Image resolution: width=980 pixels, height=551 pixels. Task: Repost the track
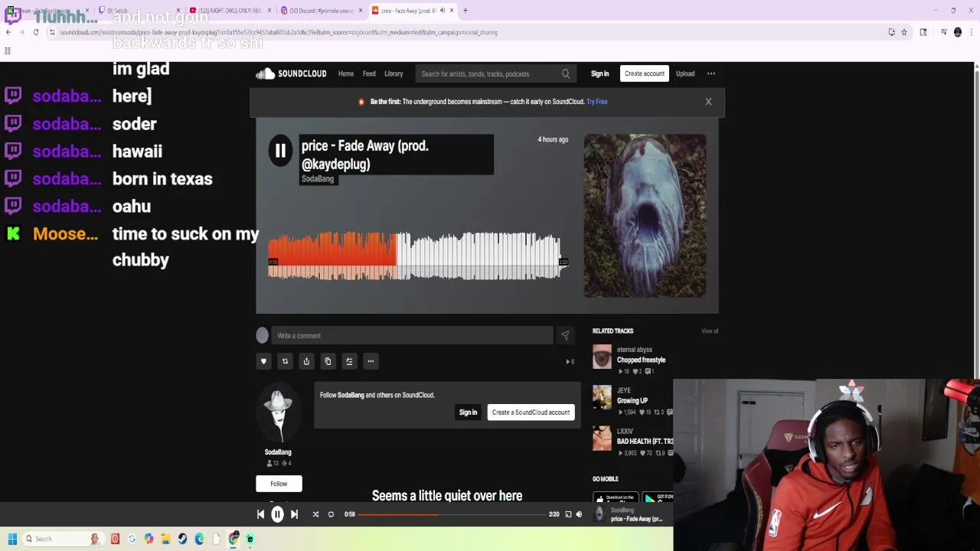[285, 361]
